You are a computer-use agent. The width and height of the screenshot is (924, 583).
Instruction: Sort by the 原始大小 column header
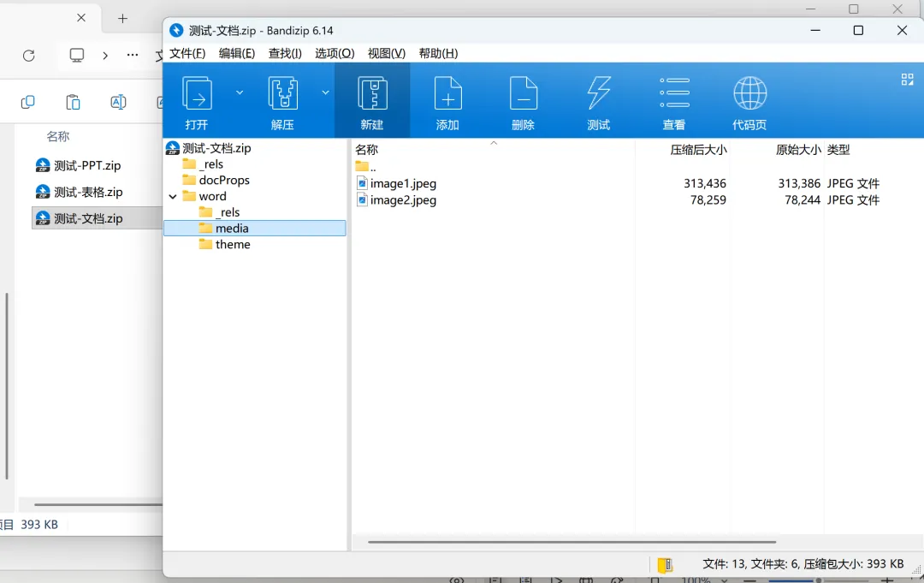pyautogui.click(x=798, y=150)
